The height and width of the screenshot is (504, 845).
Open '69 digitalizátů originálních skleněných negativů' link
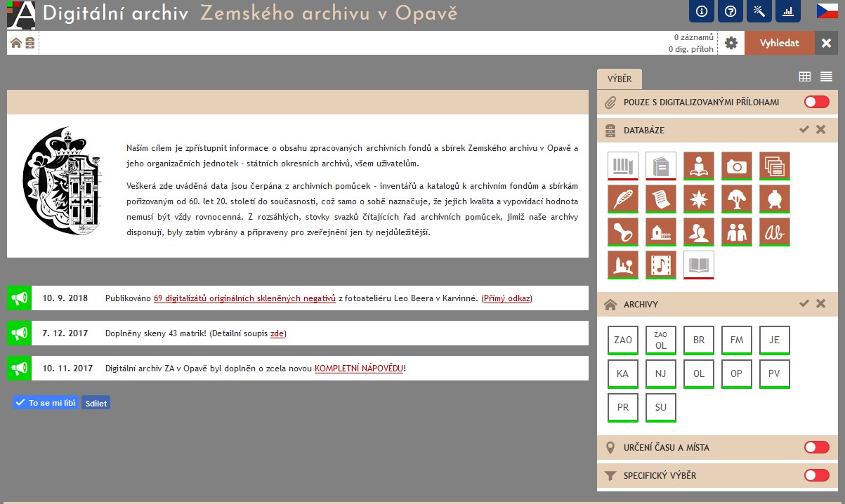[244, 298]
